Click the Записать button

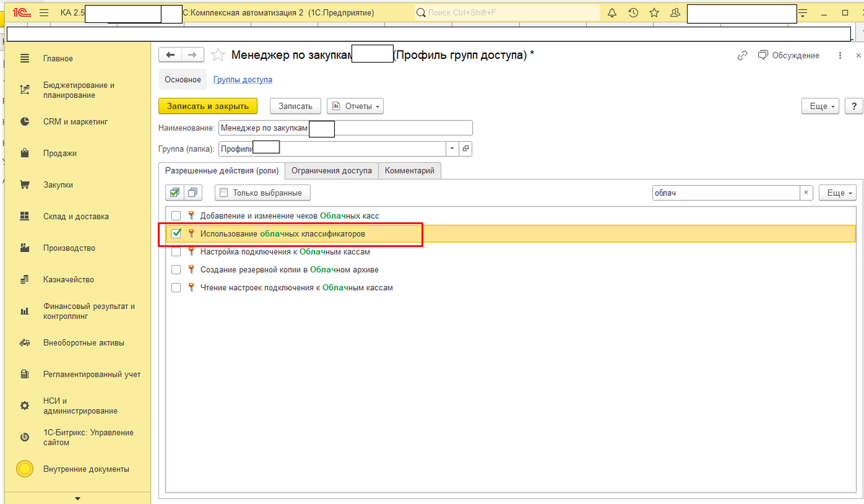coord(295,106)
